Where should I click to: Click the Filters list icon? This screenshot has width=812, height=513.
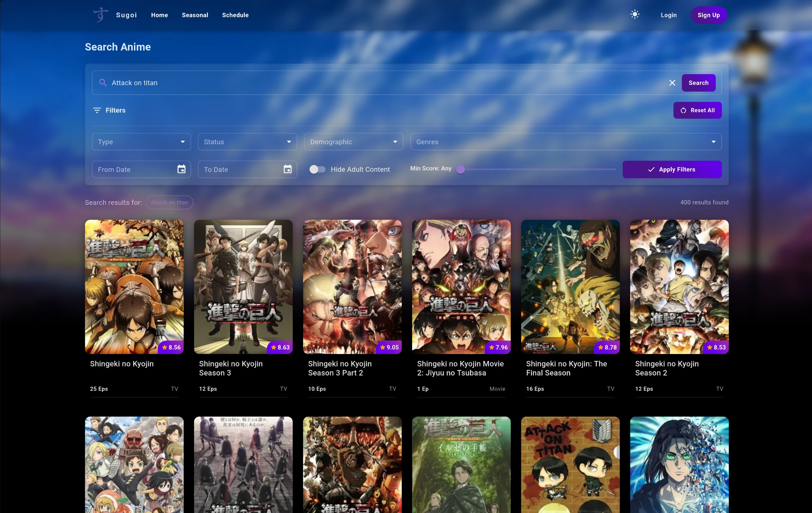97,110
